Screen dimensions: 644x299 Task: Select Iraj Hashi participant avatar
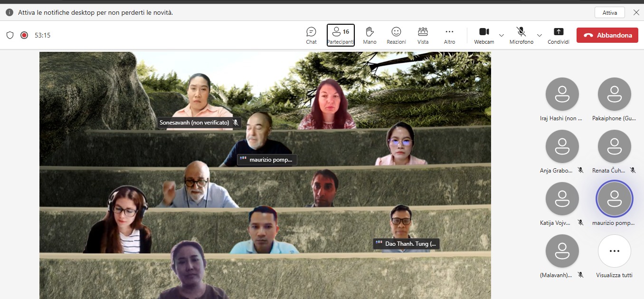[562, 94]
